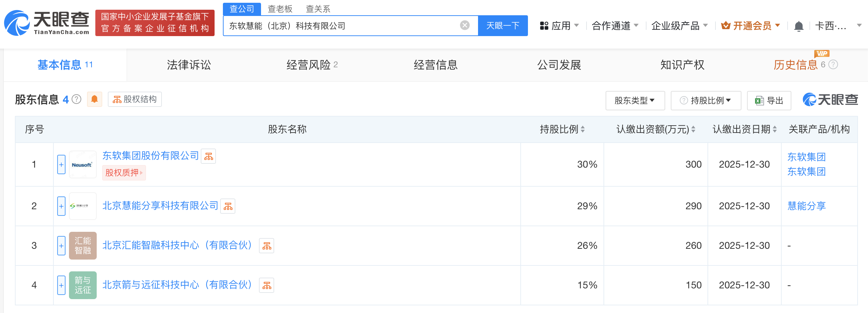Screen dimensions: 868x313
Task: Open the equity structure icon for 北京汇能智融科技中心
Action: click(x=267, y=246)
